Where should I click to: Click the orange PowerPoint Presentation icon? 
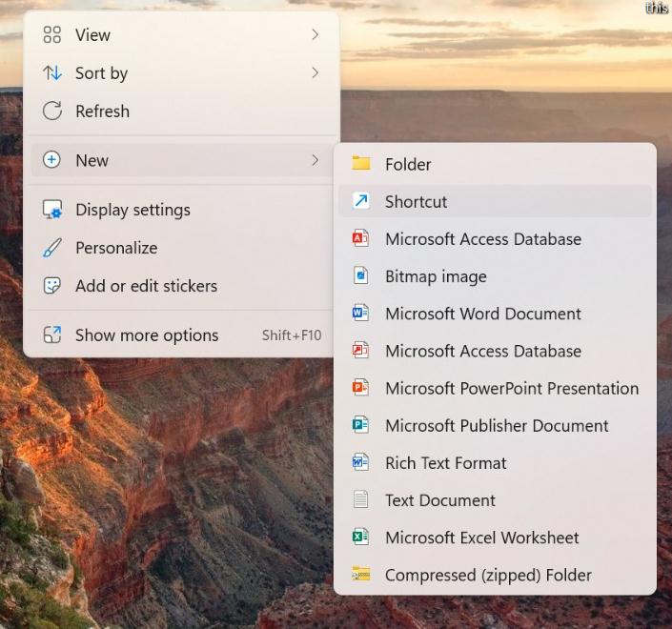[x=360, y=388]
